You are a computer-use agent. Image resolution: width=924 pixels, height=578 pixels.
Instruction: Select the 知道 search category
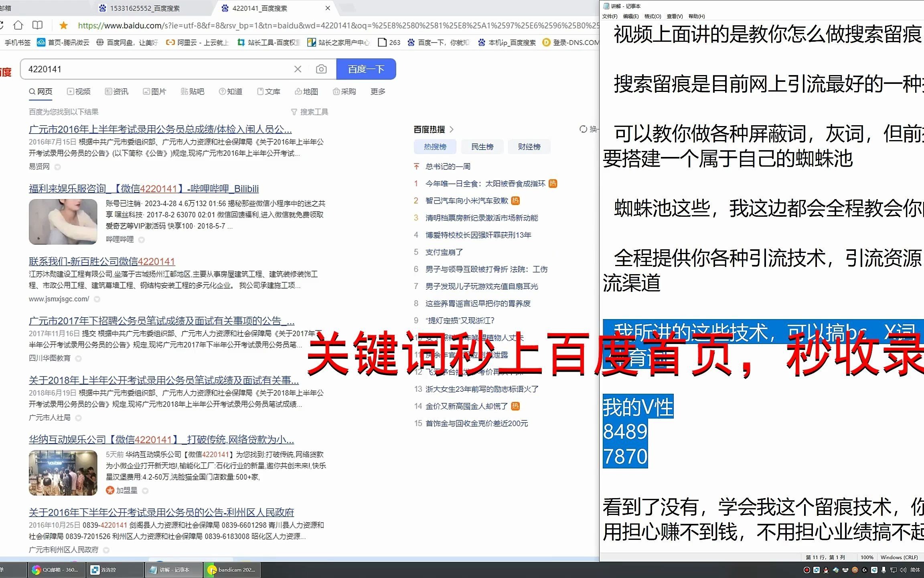click(231, 92)
